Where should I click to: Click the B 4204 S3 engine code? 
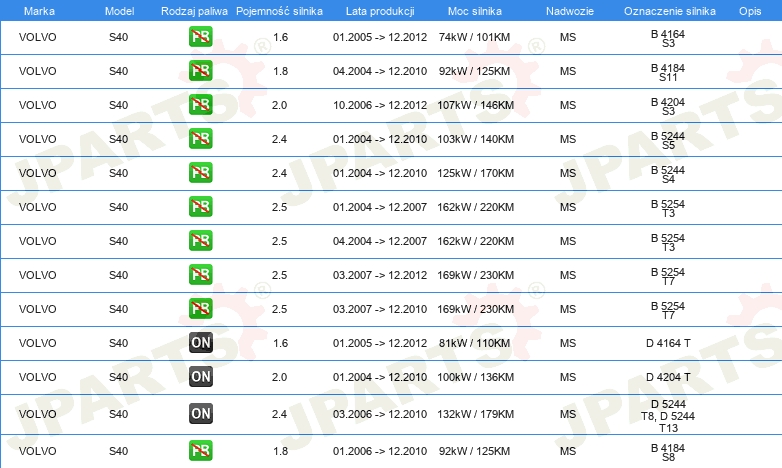[x=668, y=106]
